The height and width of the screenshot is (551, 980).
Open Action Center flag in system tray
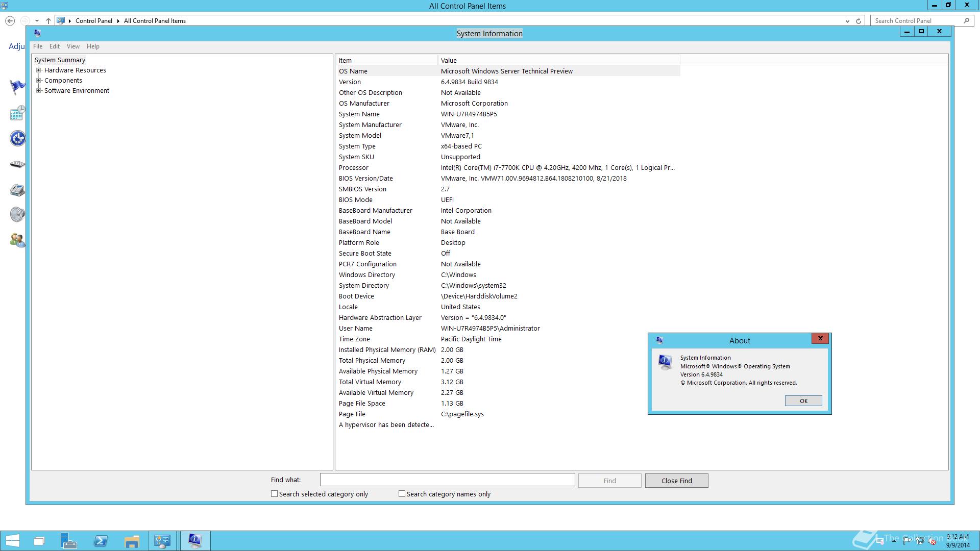[906, 541]
